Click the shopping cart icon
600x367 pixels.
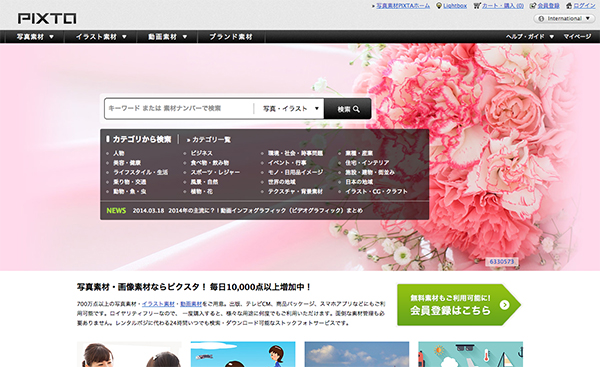pyautogui.click(x=476, y=6)
